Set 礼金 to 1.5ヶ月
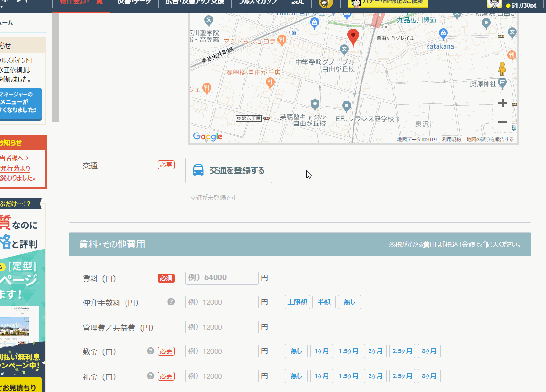The width and height of the screenshot is (546, 392). [348, 376]
